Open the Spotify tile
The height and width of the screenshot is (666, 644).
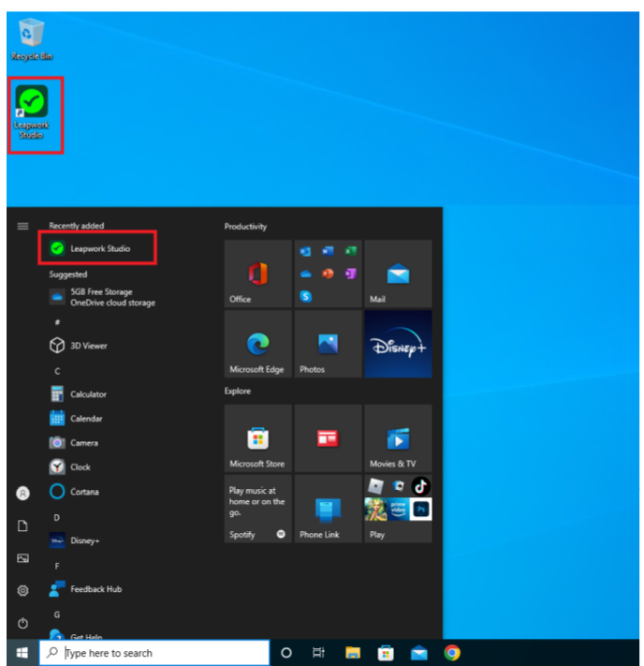tap(257, 509)
